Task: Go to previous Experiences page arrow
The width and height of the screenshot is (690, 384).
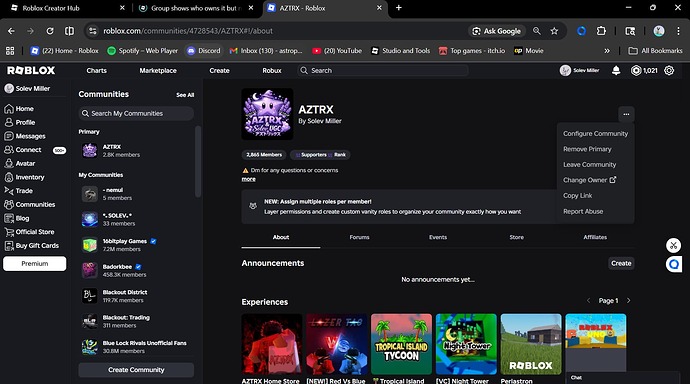Action: 588,301
